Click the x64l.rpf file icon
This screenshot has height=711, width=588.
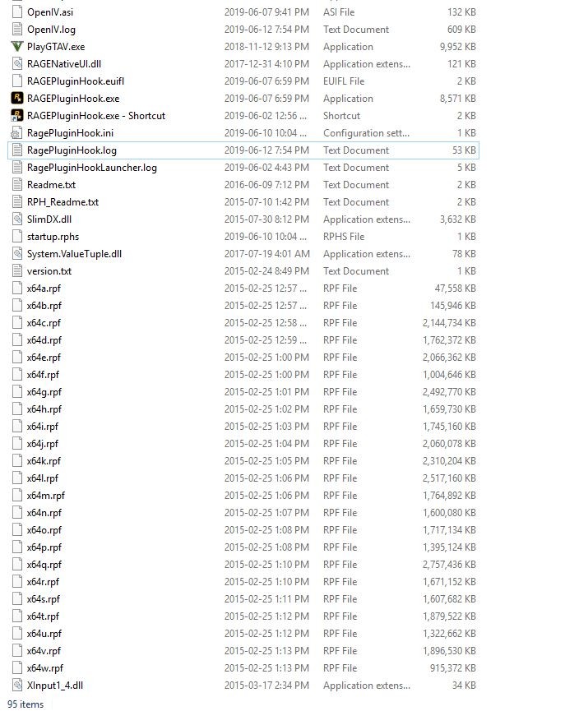(16, 478)
